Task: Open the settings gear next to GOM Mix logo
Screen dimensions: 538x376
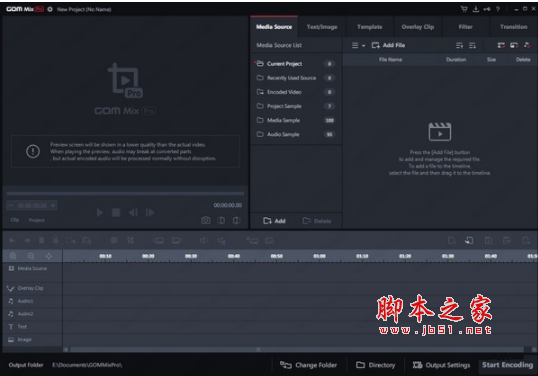Action: (50, 9)
